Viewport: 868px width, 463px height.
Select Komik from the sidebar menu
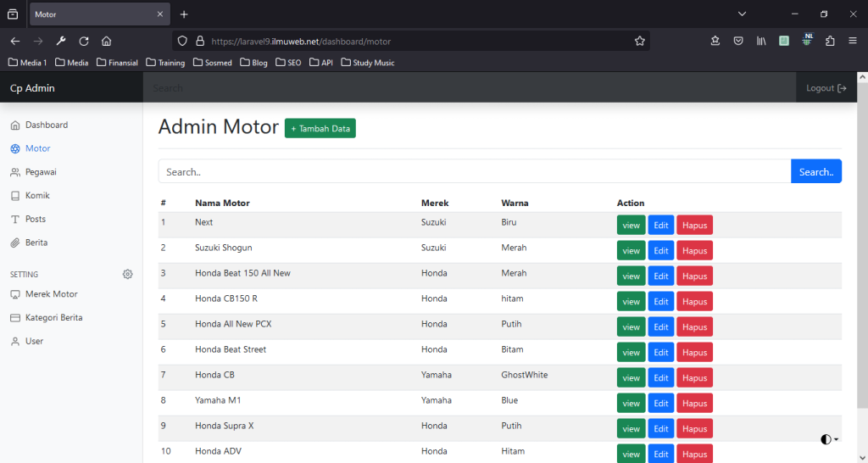tap(37, 196)
